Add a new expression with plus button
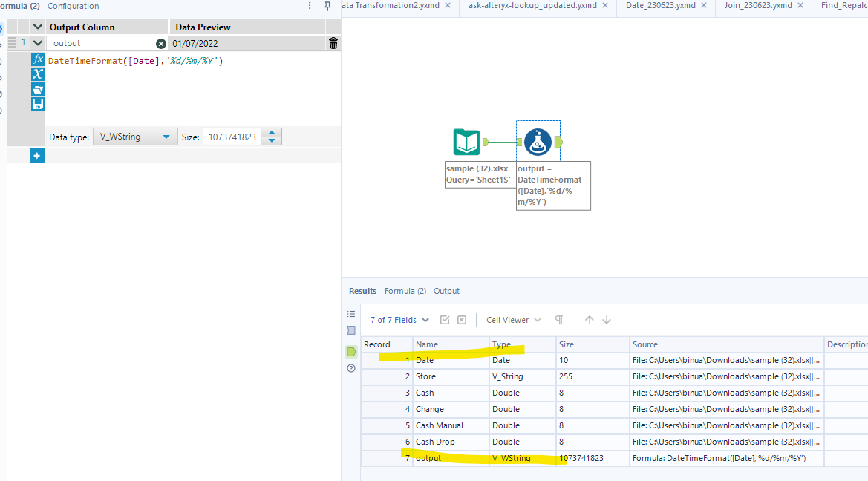The height and width of the screenshot is (481, 868). tap(37, 156)
